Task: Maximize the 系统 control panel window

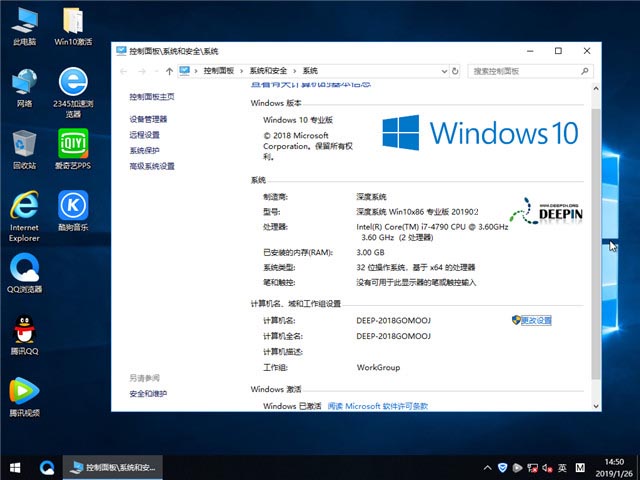Action: (558, 51)
